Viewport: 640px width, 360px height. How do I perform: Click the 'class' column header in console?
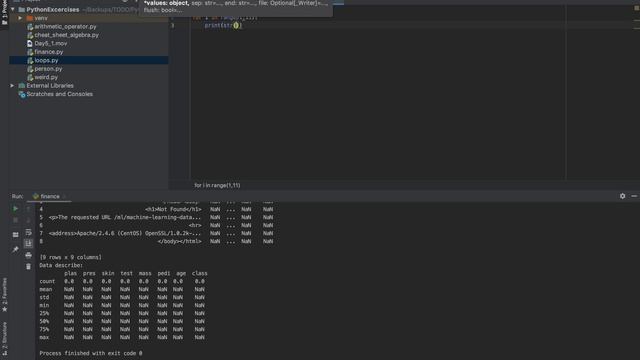200,273
